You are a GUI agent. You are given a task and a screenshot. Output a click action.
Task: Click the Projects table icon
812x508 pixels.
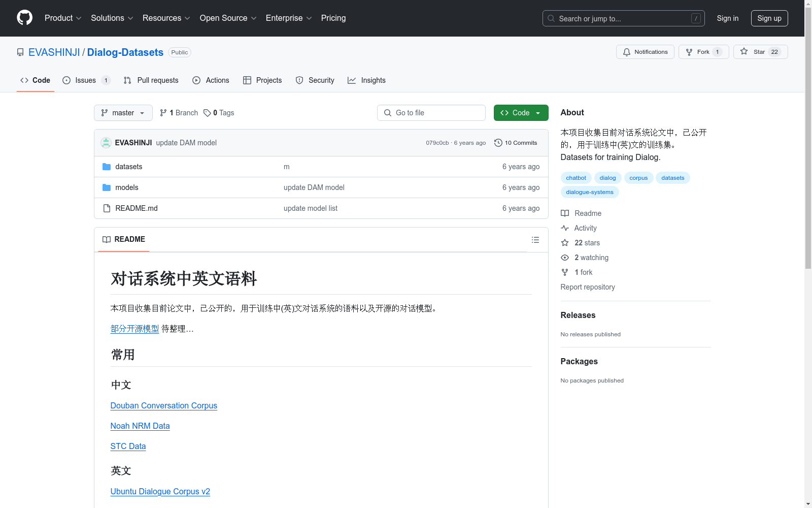point(247,80)
